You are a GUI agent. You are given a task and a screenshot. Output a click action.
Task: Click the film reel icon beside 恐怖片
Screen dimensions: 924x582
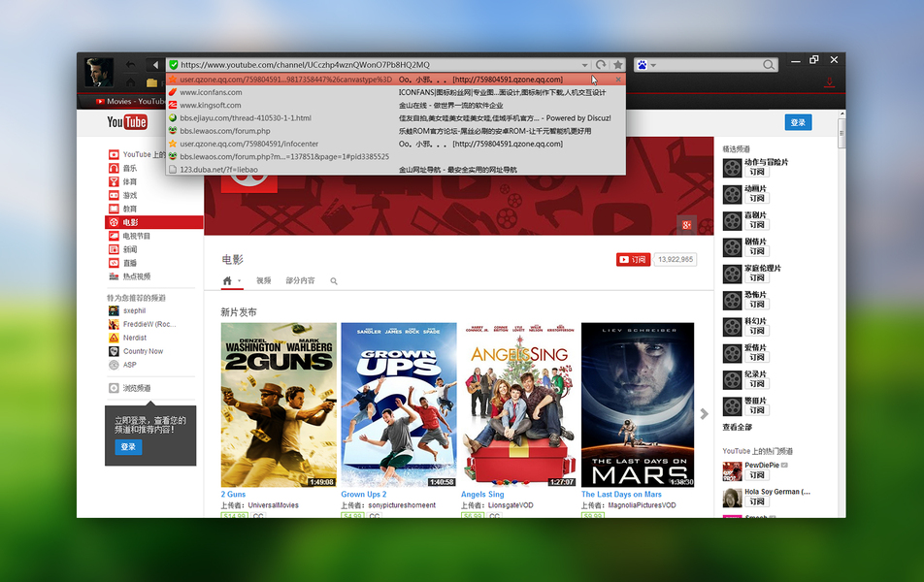tap(733, 301)
